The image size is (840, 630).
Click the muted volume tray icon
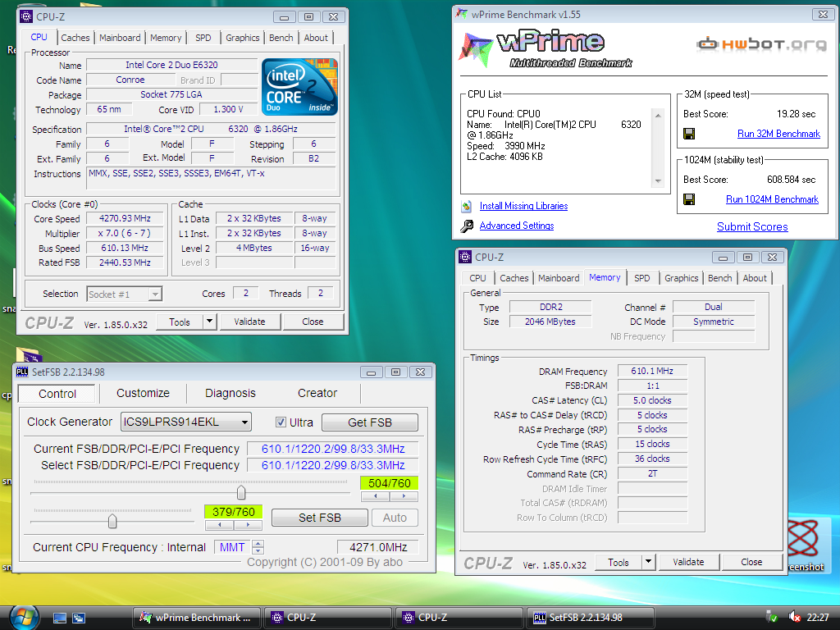pyautogui.click(x=794, y=617)
